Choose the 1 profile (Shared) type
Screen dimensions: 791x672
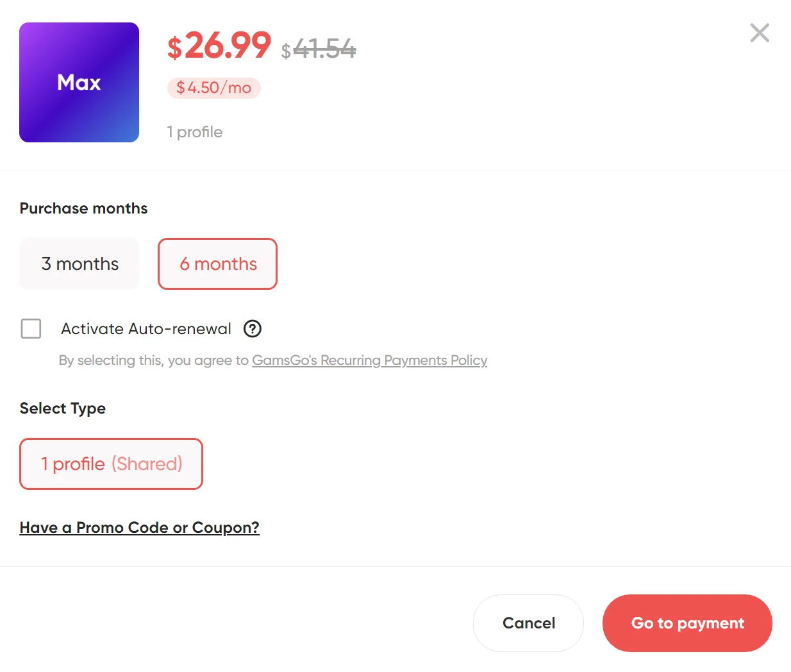[x=111, y=464]
